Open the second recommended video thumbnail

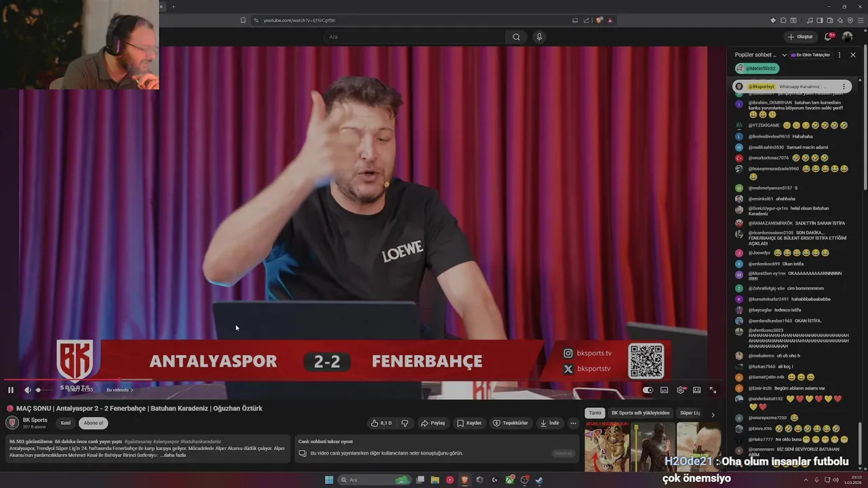653,446
